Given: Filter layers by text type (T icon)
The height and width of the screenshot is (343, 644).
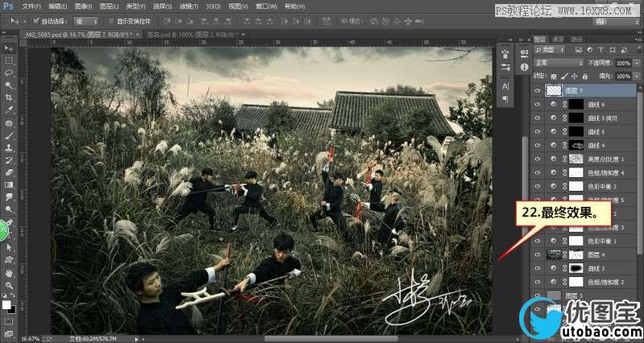Looking at the screenshot, I should [x=601, y=50].
